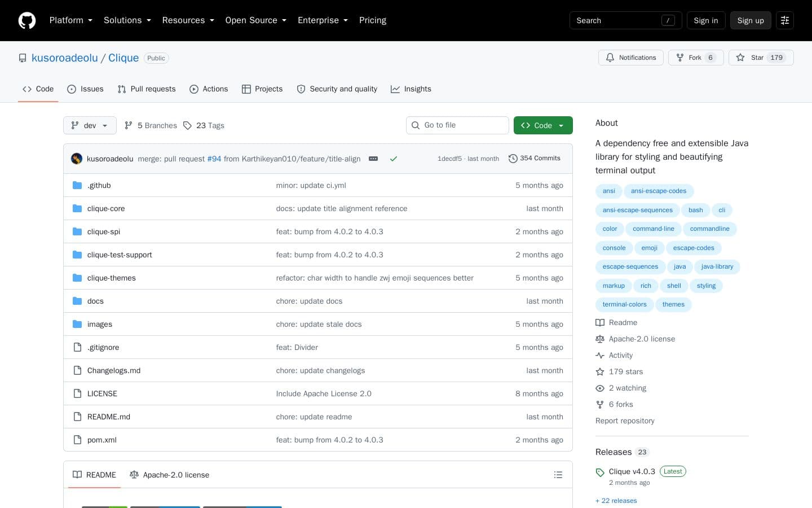Open the Clique v4.0.3 release
Viewport: 812px width, 508px height.
coord(632,472)
